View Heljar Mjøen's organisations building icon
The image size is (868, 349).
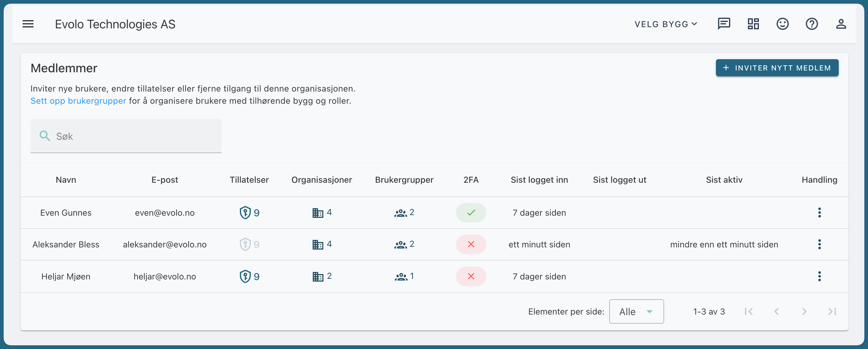(x=318, y=277)
